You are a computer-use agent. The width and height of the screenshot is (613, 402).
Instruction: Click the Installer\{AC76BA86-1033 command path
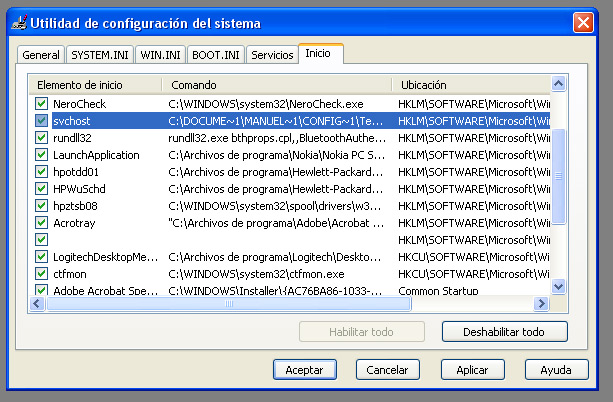[275, 291]
